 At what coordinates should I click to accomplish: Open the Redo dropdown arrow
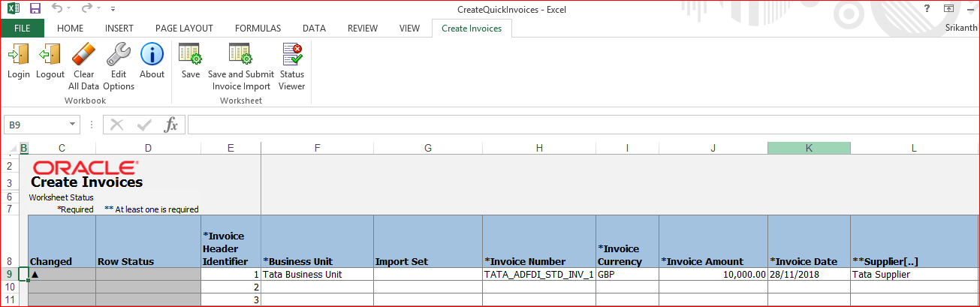point(98,10)
